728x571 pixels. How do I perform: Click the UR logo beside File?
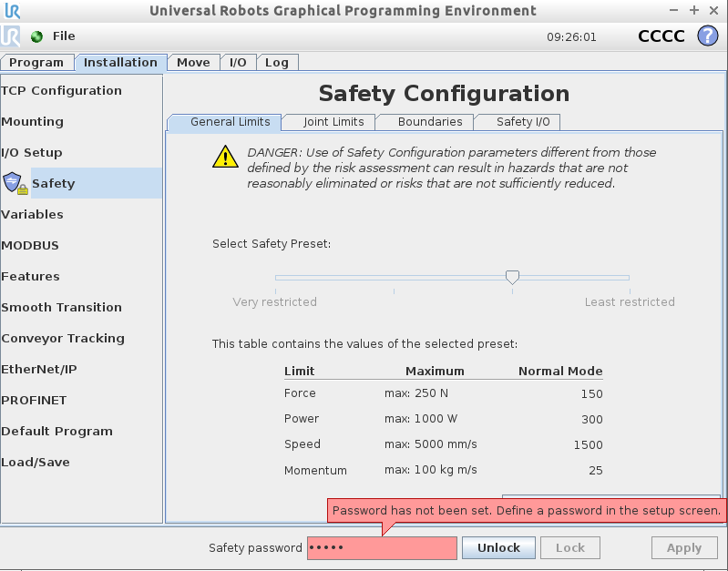coord(10,36)
